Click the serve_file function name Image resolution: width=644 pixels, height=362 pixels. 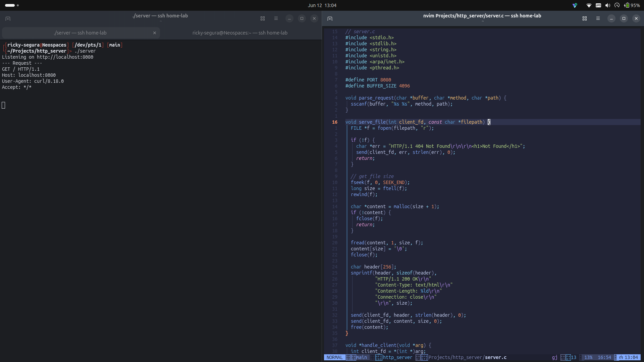[372, 122]
